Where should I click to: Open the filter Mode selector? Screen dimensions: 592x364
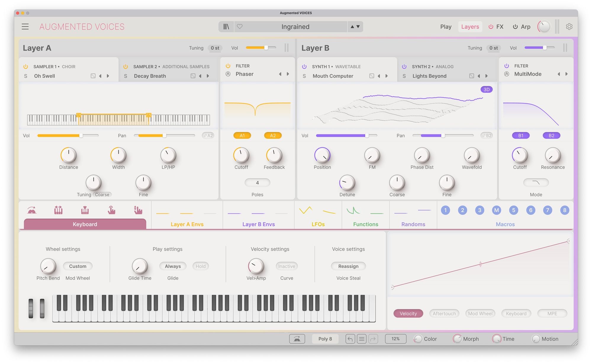536,183
